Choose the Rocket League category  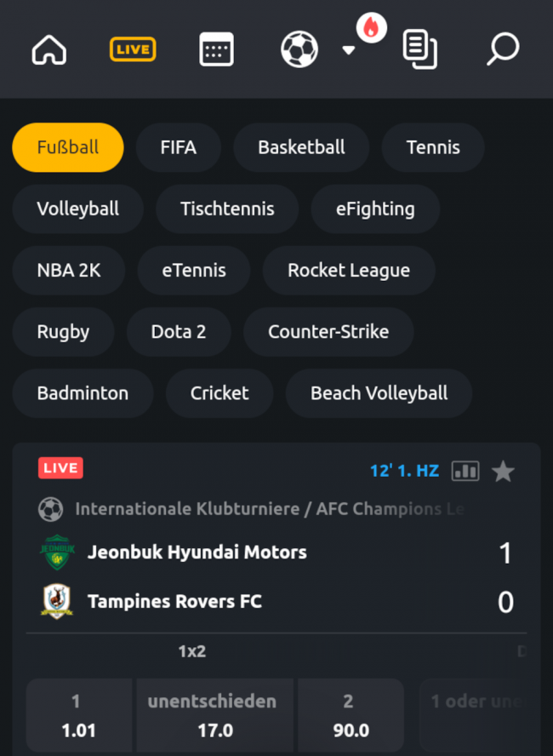coord(349,271)
